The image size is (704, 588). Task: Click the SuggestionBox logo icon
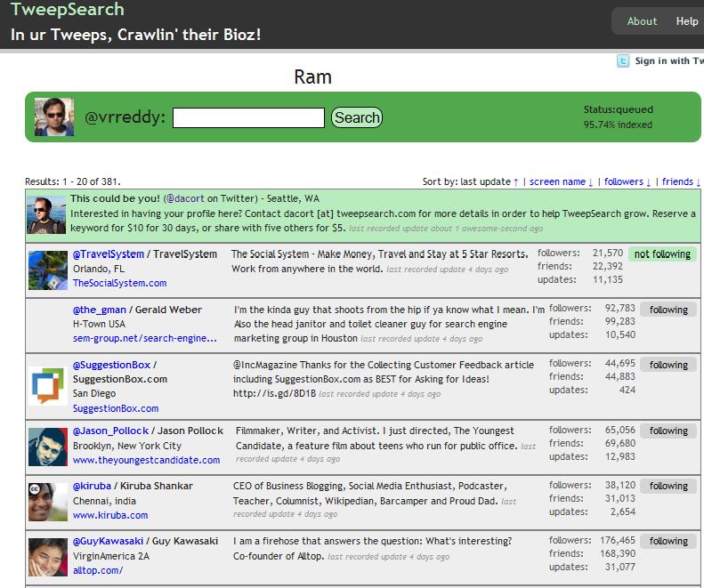click(x=47, y=385)
